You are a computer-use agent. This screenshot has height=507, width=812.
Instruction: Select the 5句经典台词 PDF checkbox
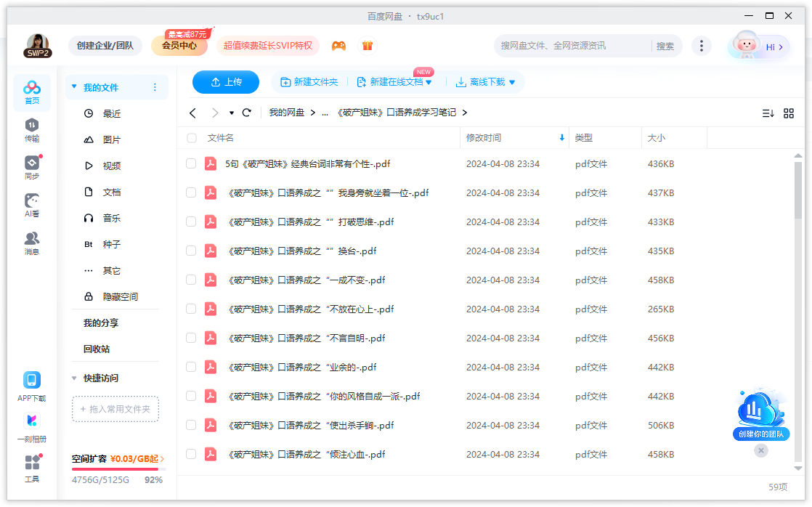[x=191, y=163]
